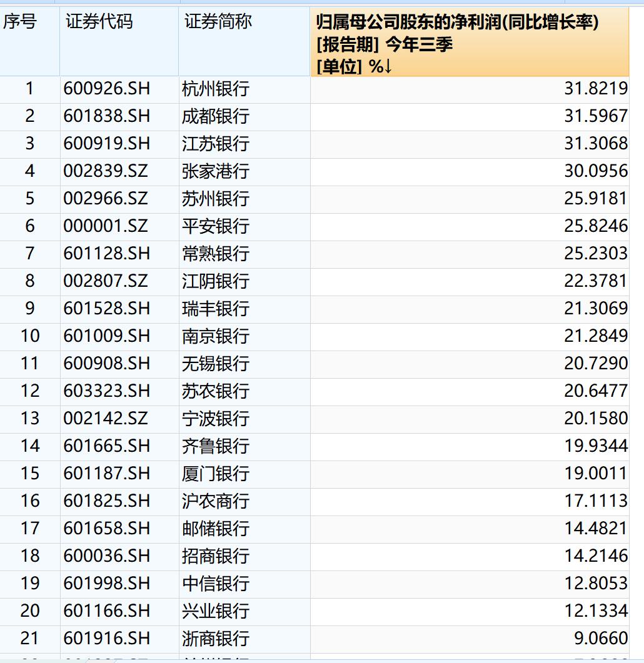Select 无锡银行 name cell

pyautogui.click(x=244, y=364)
